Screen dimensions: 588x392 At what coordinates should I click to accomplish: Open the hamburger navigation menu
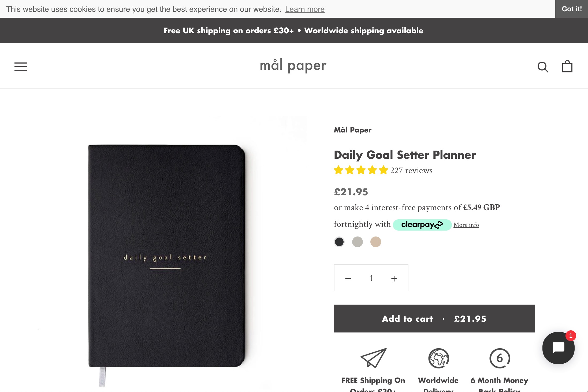tap(20, 67)
